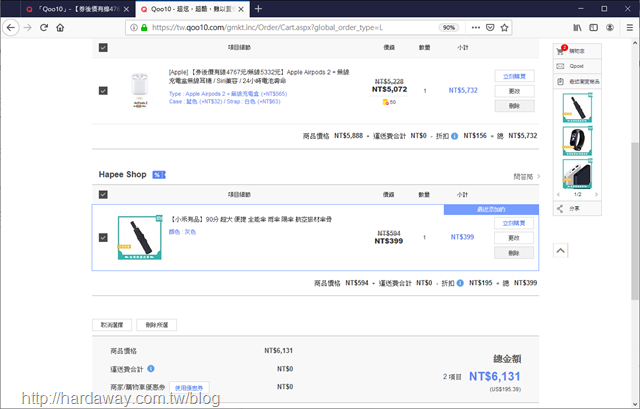Open the umbrella product thumbnail in cart

click(140, 238)
